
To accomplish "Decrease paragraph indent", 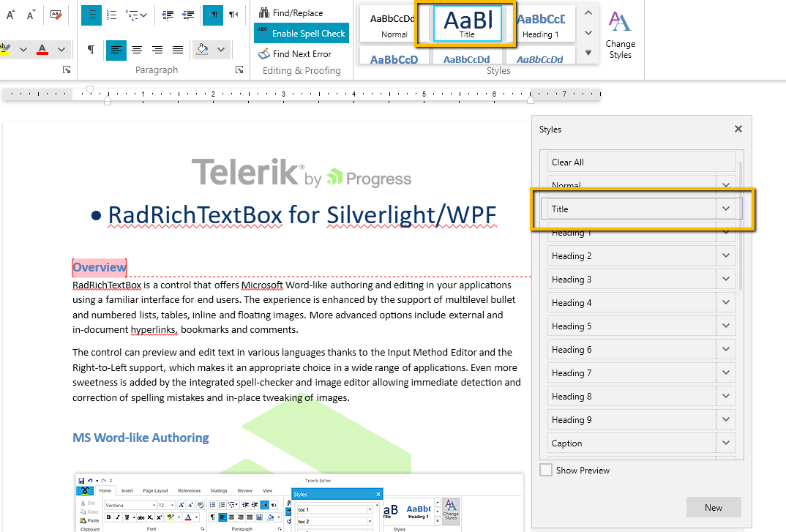I will pos(168,15).
